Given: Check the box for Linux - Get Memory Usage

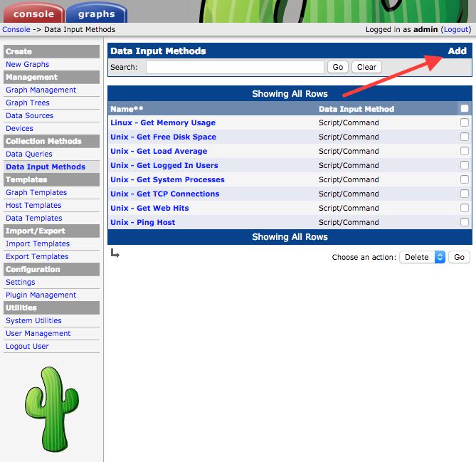Looking at the screenshot, I should (x=465, y=123).
